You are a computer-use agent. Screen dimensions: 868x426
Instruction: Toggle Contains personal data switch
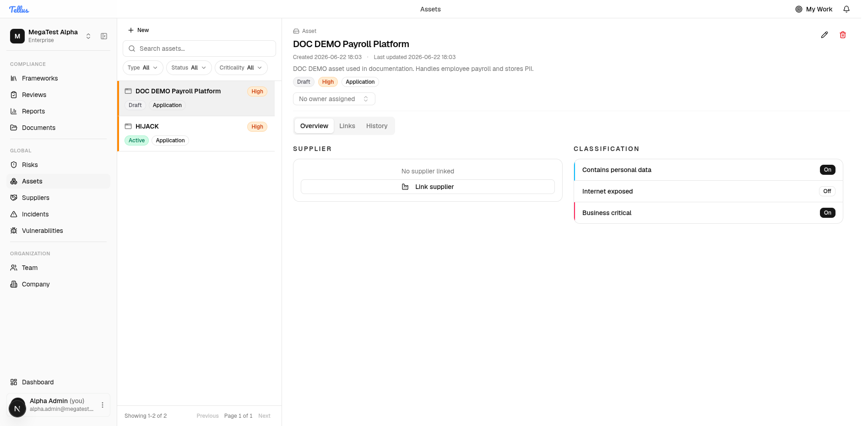pos(828,170)
